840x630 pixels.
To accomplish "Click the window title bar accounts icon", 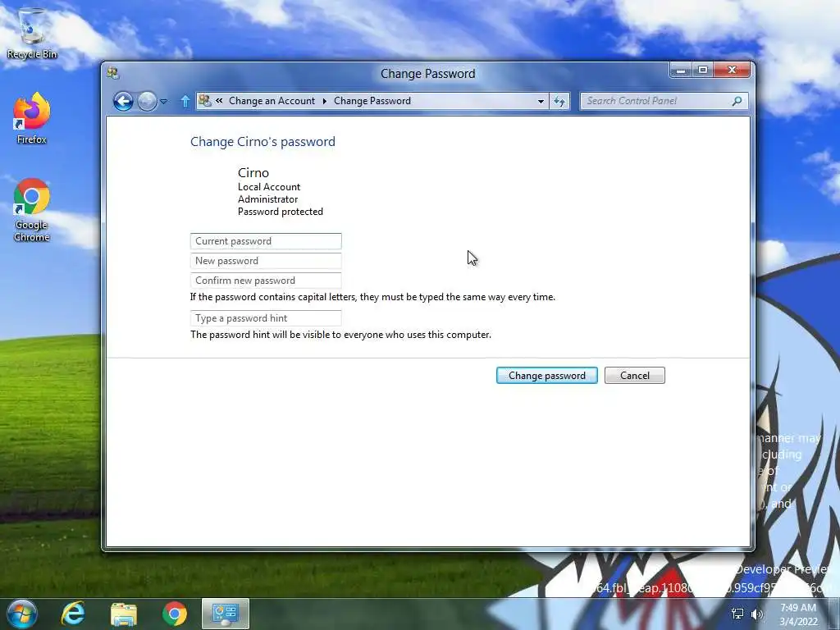I will [113, 73].
